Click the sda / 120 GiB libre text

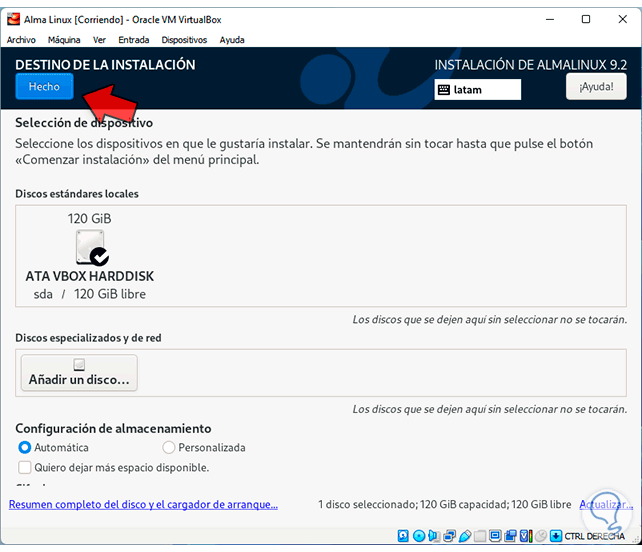pyautogui.click(x=90, y=294)
